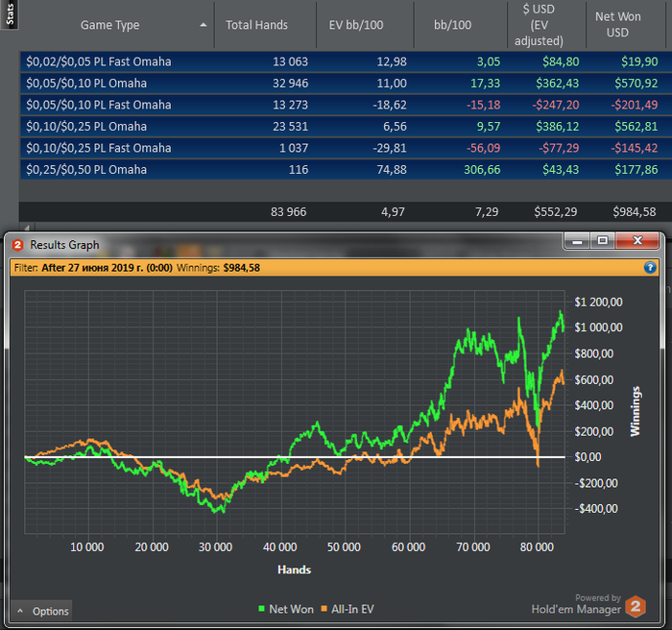Click the -56,09 bb/100 cell
Viewport: 672px width, 630px height.
(x=484, y=148)
